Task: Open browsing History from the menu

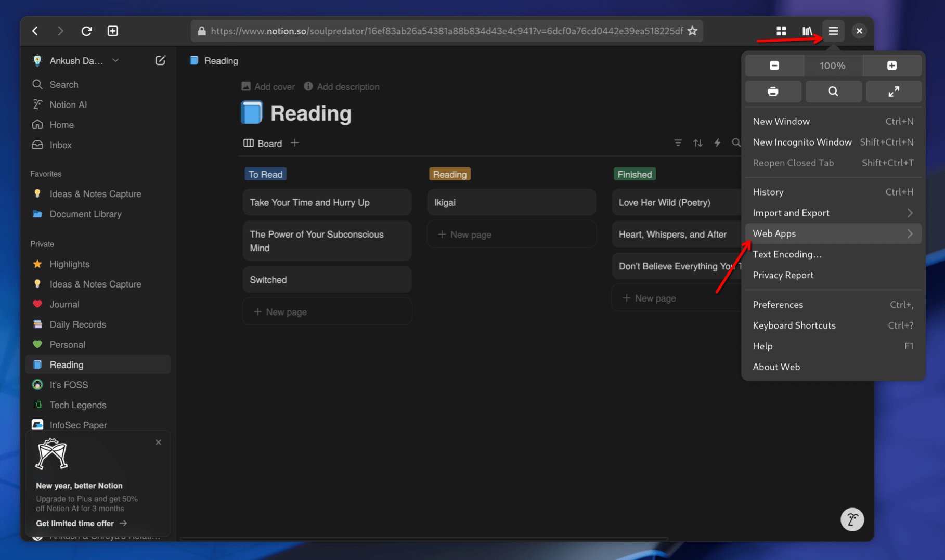Action: [x=768, y=192]
